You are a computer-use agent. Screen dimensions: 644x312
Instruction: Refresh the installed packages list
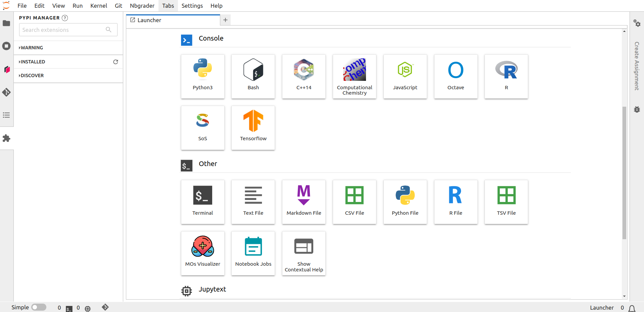pos(116,62)
